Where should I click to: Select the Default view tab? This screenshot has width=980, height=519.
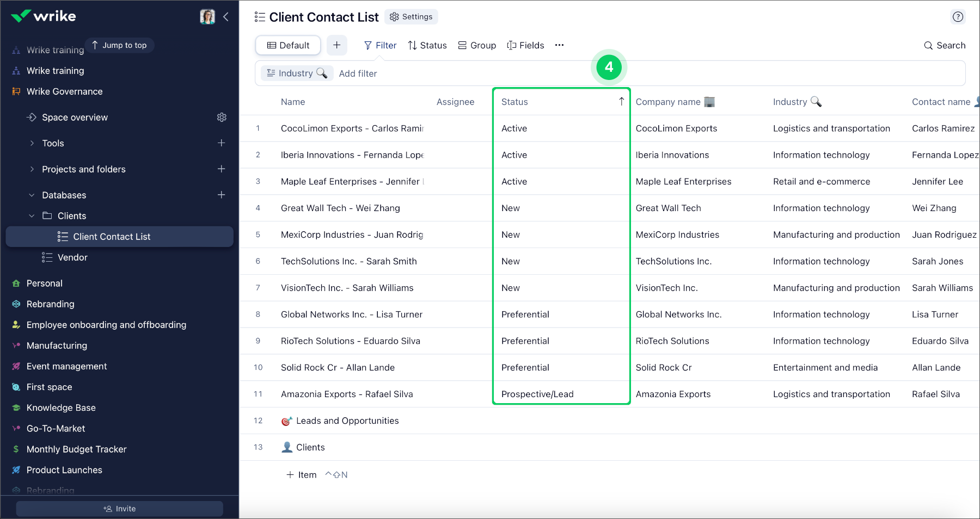(x=288, y=45)
